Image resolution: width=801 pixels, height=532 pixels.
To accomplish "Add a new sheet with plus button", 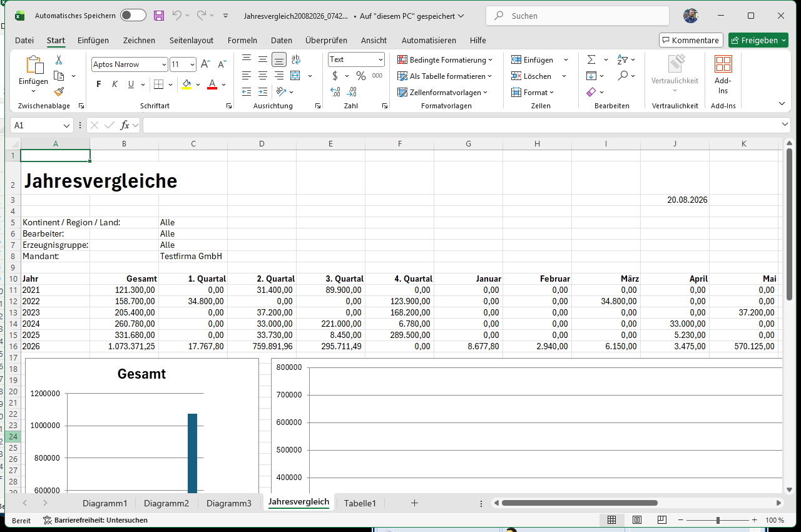I will [x=414, y=503].
